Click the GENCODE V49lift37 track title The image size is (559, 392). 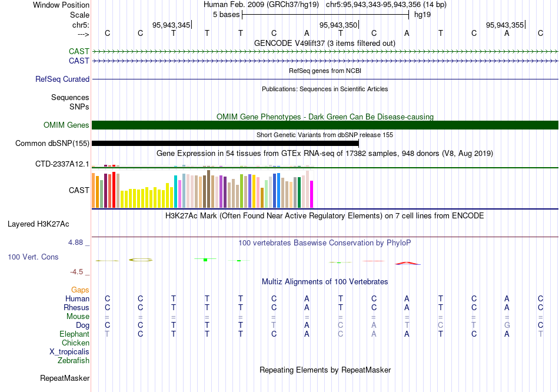click(x=324, y=43)
